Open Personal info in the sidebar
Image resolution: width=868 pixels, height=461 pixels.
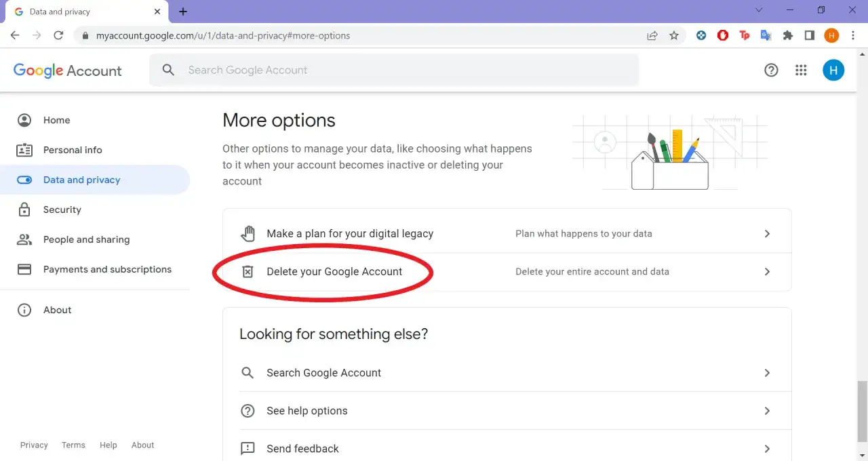coord(95,150)
